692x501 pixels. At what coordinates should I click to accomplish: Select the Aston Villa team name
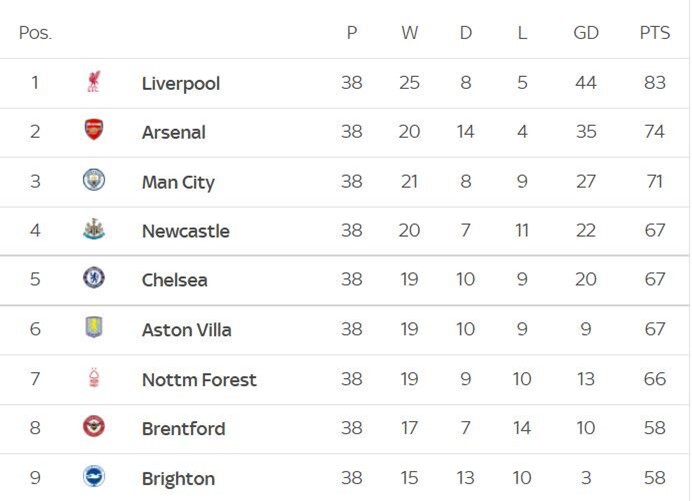pos(187,330)
